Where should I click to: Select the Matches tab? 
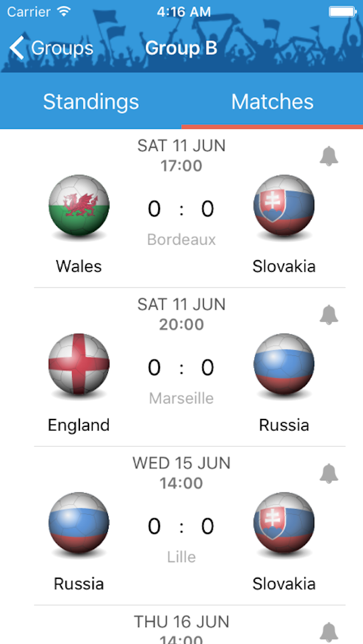pyautogui.click(x=272, y=102)
